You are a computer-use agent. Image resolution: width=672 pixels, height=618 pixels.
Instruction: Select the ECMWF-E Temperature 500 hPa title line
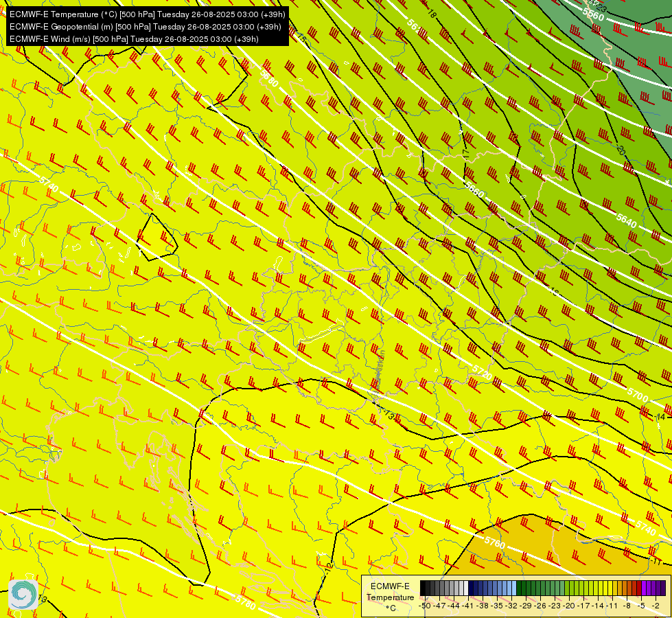point(147,14)
